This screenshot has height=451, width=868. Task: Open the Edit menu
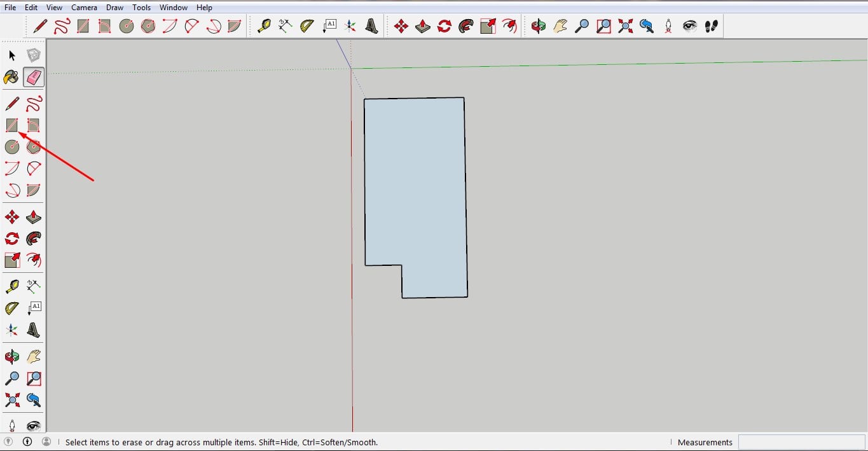[x=31, y=8]
